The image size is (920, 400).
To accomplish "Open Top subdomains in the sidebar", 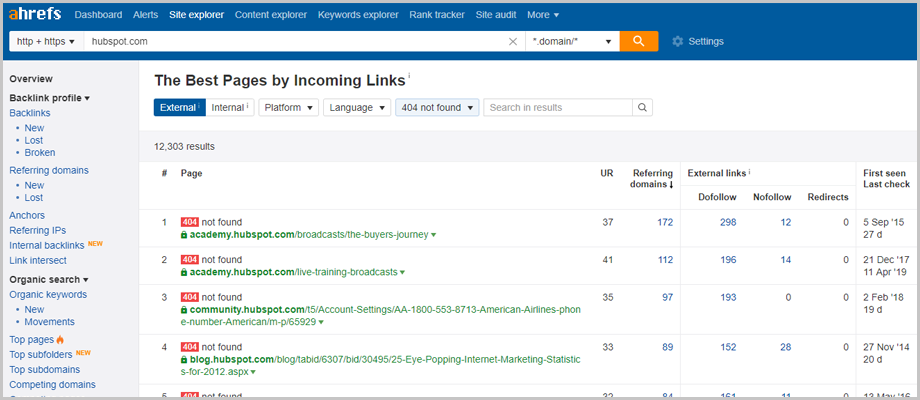I will click(45, 370).
